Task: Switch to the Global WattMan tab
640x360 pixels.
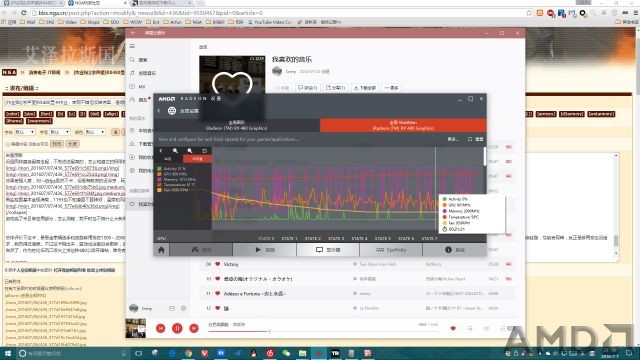Action: [403, 125]
